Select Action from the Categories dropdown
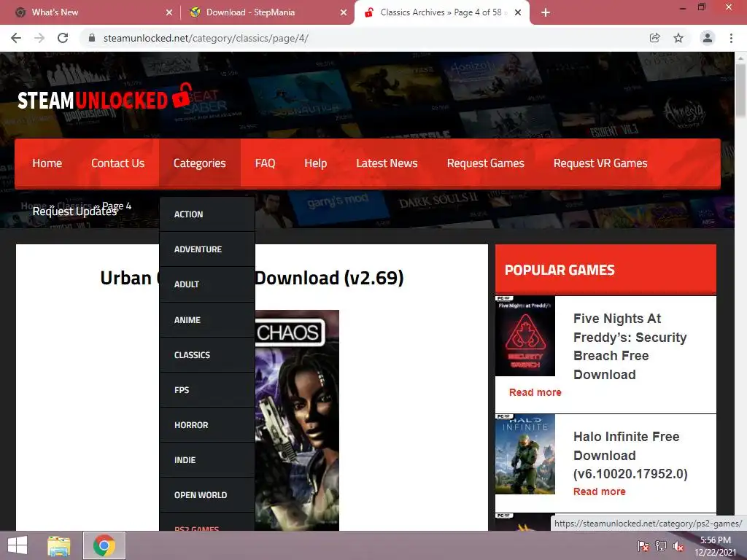 207,214
